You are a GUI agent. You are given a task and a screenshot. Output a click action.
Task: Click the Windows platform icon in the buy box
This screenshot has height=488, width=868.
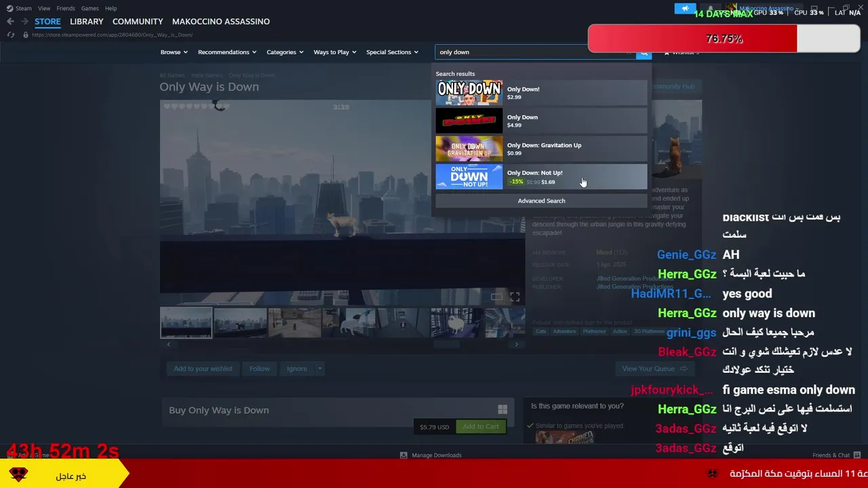pos(502,409)
